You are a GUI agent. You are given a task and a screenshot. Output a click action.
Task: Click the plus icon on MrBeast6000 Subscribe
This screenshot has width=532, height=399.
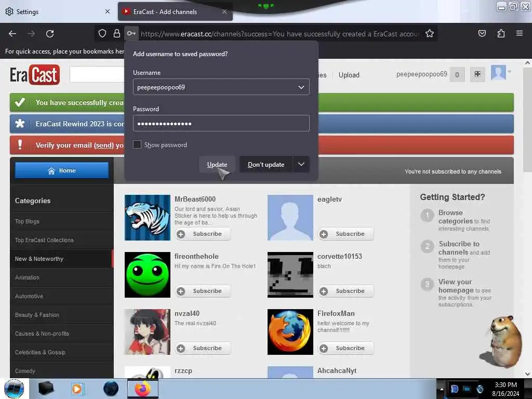coord(181,234)
